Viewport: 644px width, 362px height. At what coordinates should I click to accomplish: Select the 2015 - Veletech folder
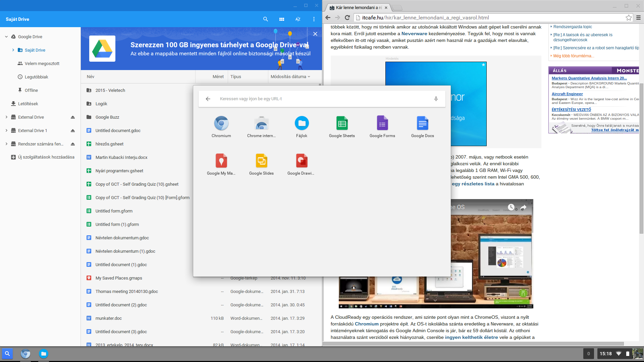point(110,90)
